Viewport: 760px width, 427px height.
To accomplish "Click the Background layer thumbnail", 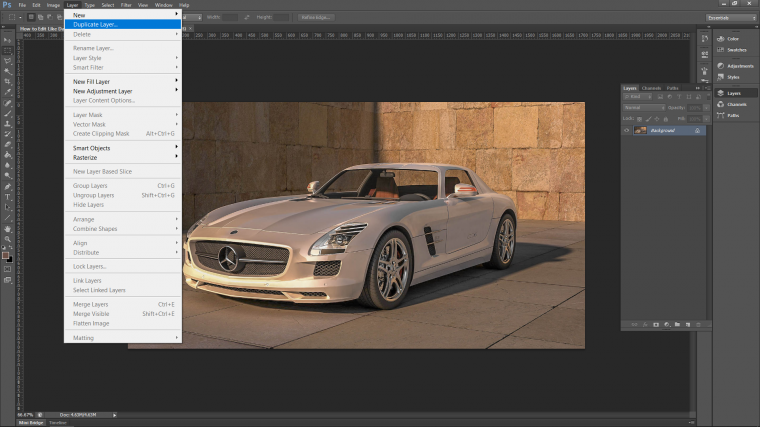I will 640,130.
